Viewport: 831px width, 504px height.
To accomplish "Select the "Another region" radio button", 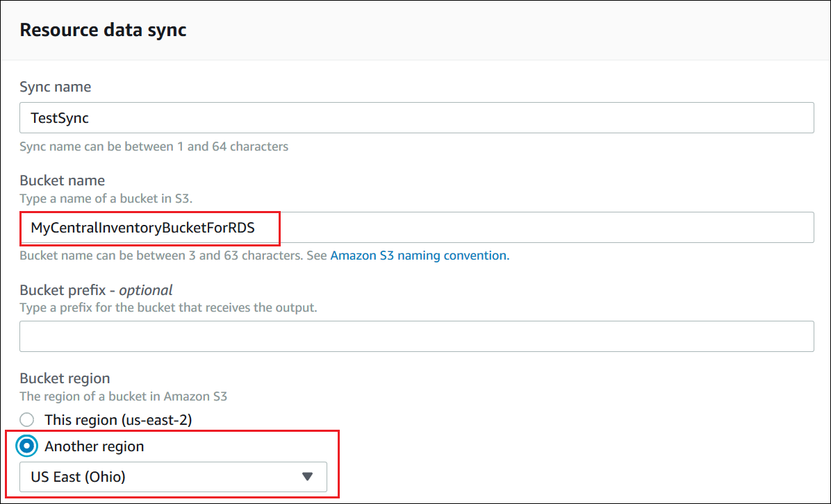I will (26, 446).
